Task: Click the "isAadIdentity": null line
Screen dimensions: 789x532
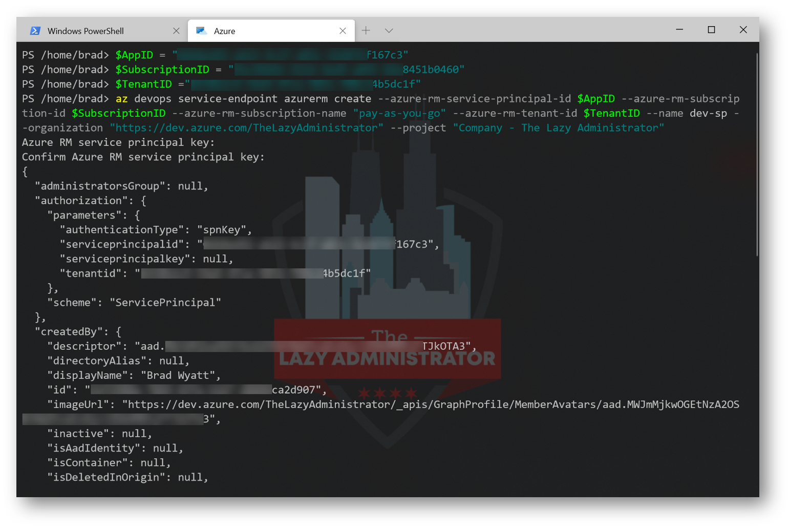Action: pyautogui.click(x=115, y=448)
